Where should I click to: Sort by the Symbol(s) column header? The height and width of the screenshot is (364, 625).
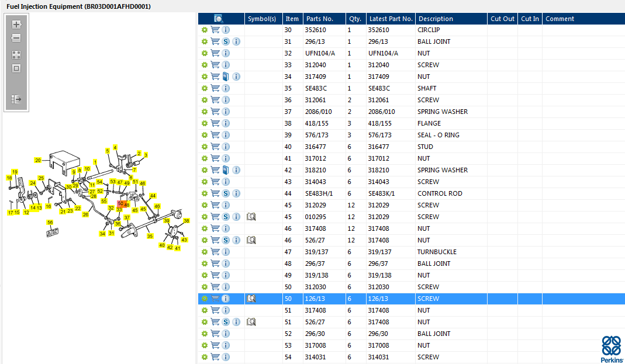(x=263, y=19)
